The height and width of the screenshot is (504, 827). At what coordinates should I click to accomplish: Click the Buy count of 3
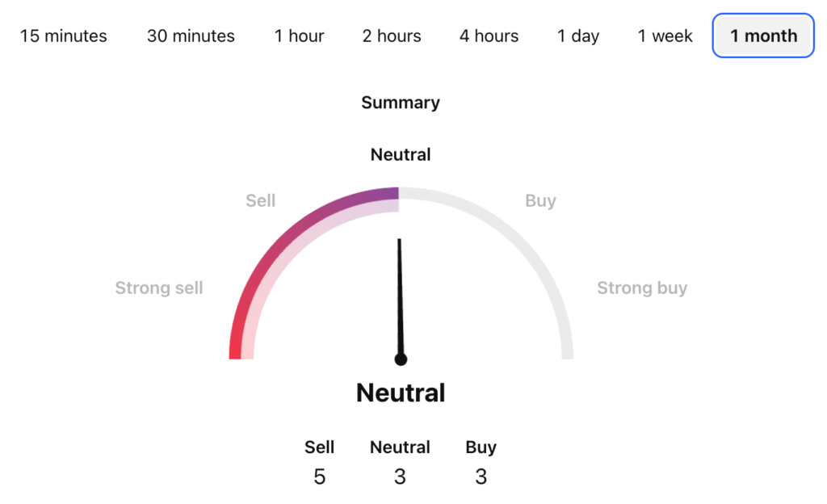point(481,477)
